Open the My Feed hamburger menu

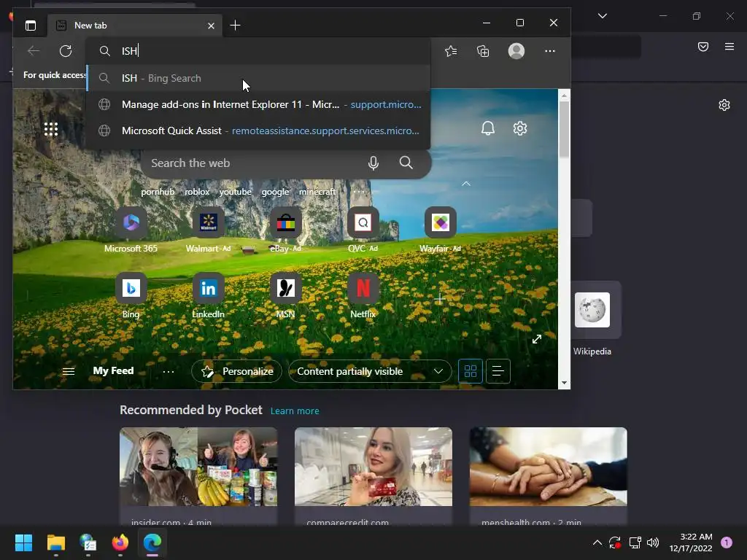pyautogui.click(x=69, y=371)
